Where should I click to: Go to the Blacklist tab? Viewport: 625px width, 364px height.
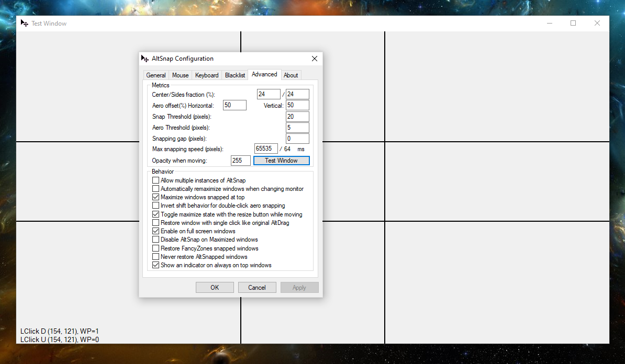235,75
